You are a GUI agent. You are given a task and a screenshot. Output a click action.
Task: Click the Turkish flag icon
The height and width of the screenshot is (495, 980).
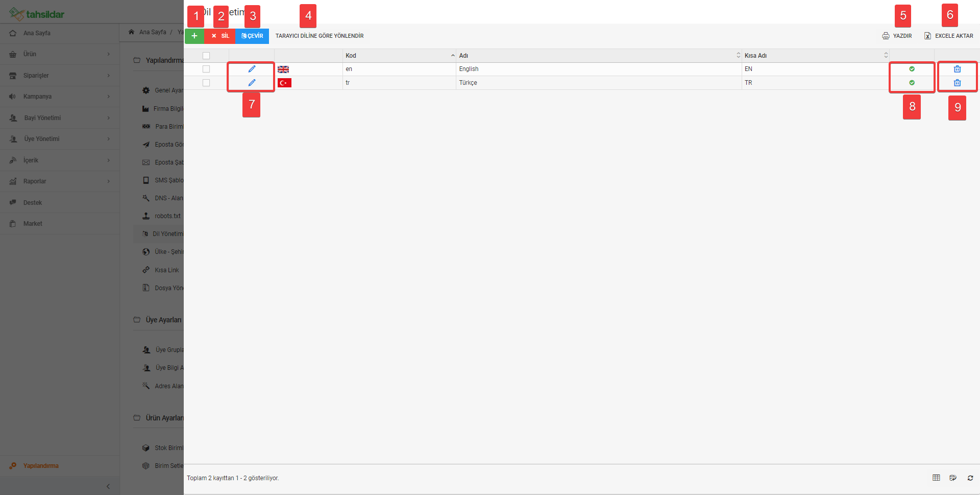pyautogui.click(x=284, y=83)
